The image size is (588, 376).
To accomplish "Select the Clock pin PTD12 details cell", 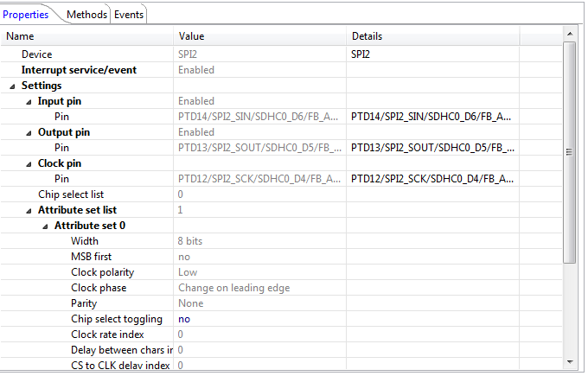I will click(432, 179).
